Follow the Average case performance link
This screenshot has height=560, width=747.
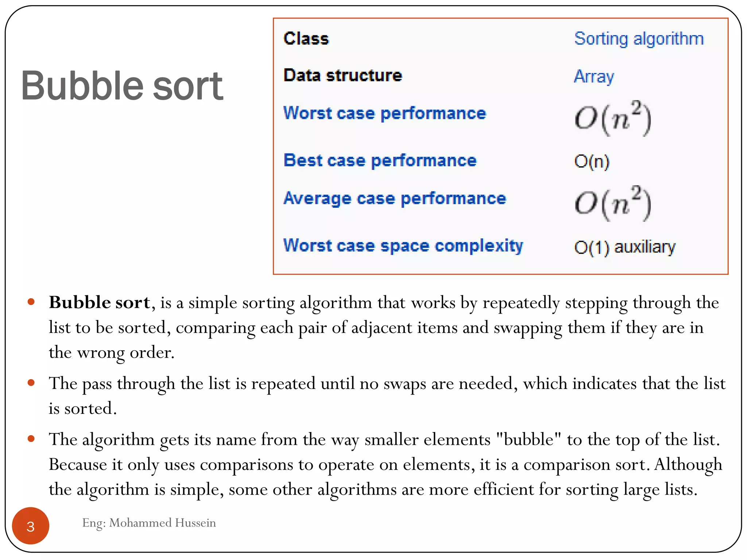395,199
